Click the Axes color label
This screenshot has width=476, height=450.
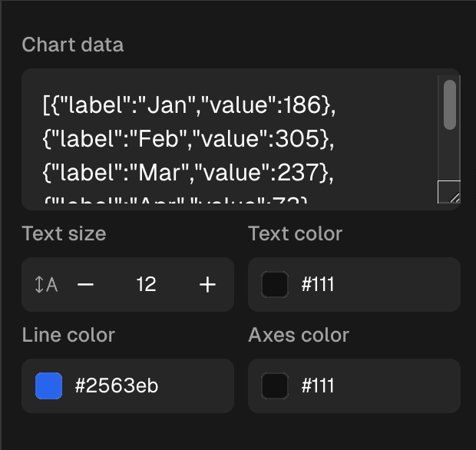coord(299,335)
